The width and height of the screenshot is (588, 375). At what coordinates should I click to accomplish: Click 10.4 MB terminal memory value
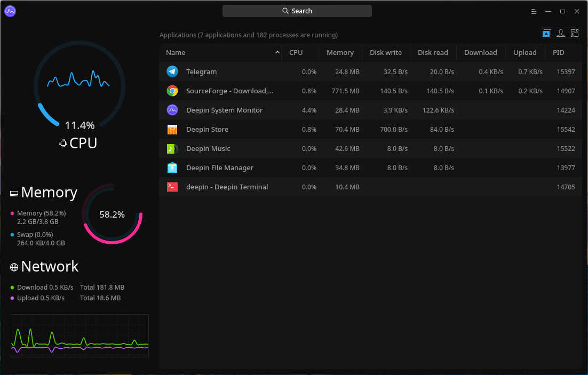click(347, 187)
